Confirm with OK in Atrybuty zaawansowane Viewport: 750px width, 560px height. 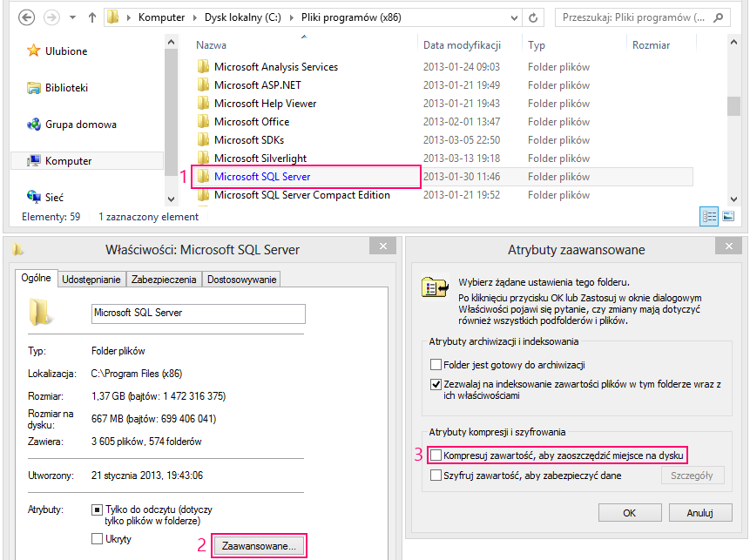coord(629,513)
